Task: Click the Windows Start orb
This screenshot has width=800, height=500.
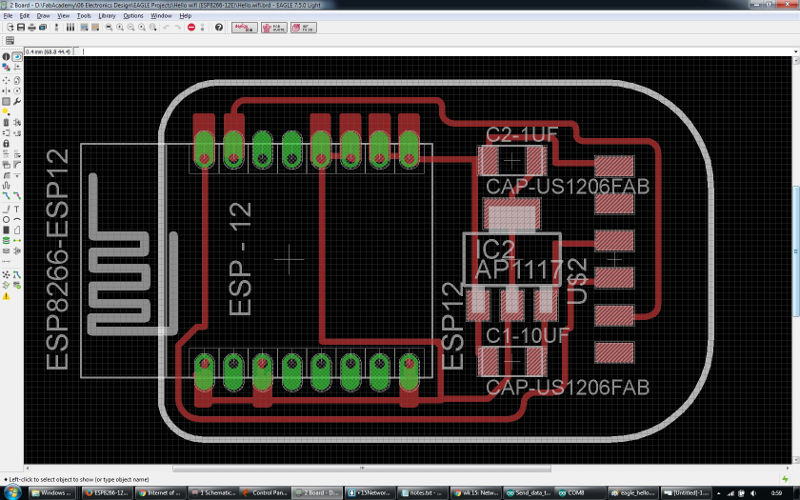Action: click(12, 492)
